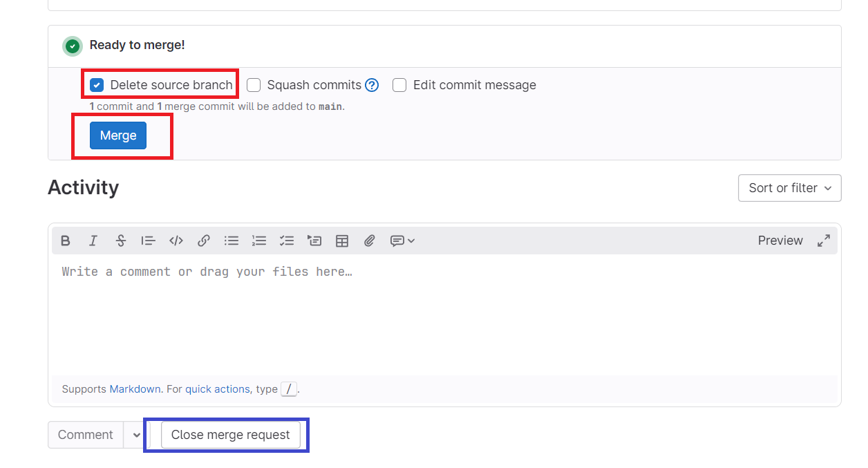Check Edit commit message
Viewport: 868px width, 468px height.
(x=399, y=84)
